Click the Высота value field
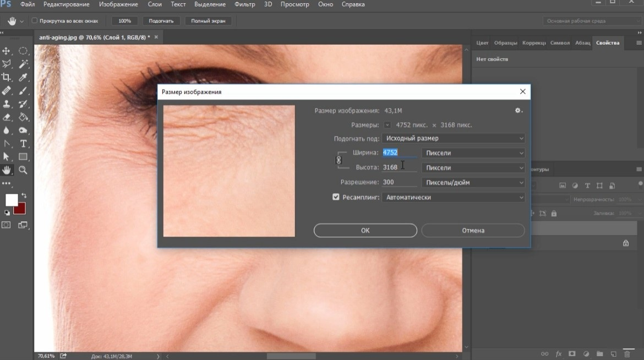Screen dimensions: 644x360 click(x=399, y=167)
